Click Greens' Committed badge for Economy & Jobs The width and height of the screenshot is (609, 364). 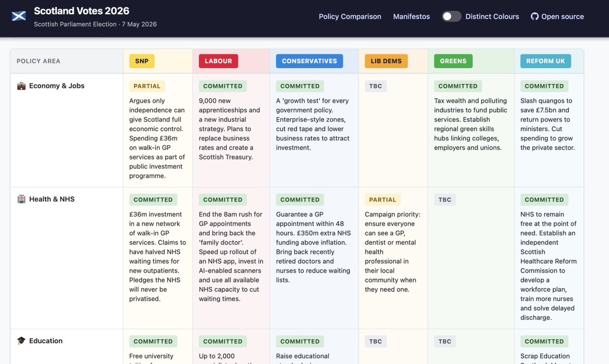[x=458, y=86]
